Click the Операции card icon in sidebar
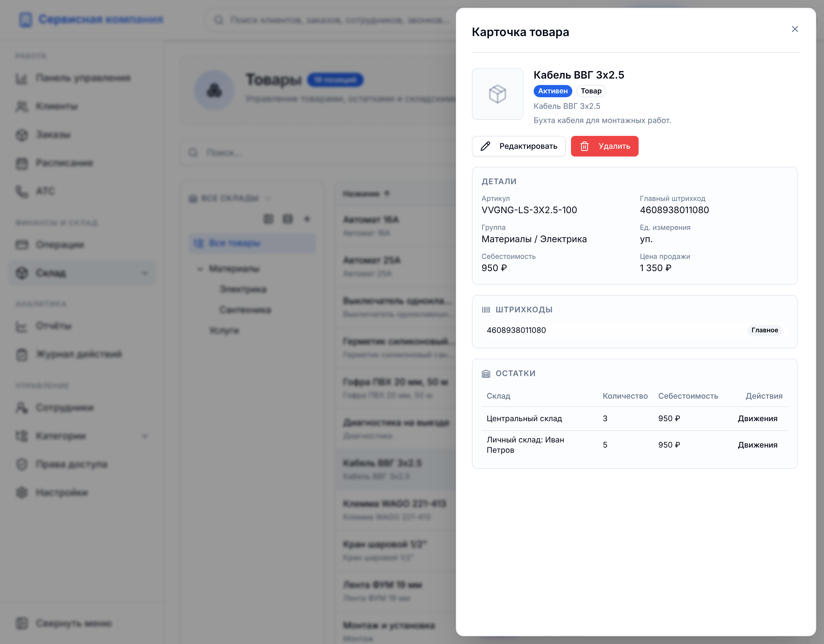The image size is (824, 644). 22,245
